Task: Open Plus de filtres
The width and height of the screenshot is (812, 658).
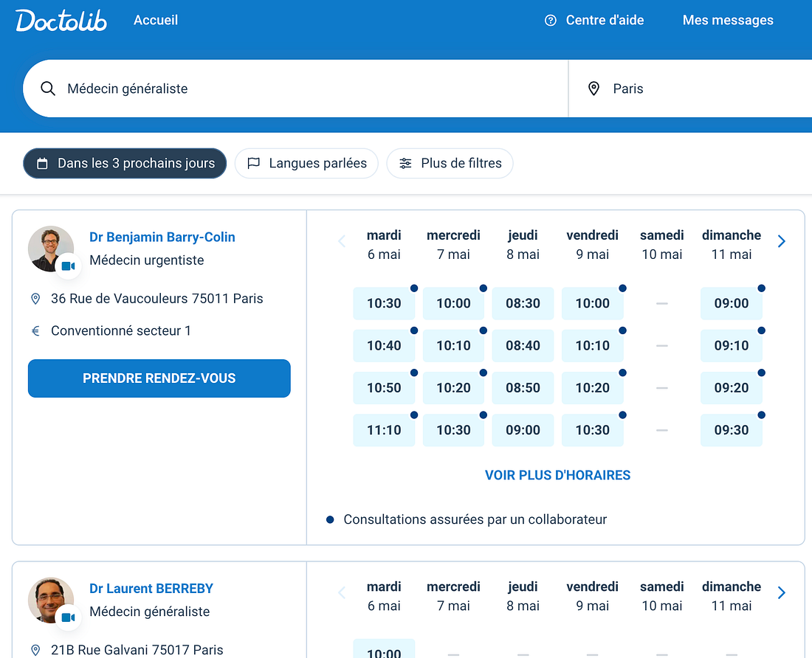Action: 450,164
